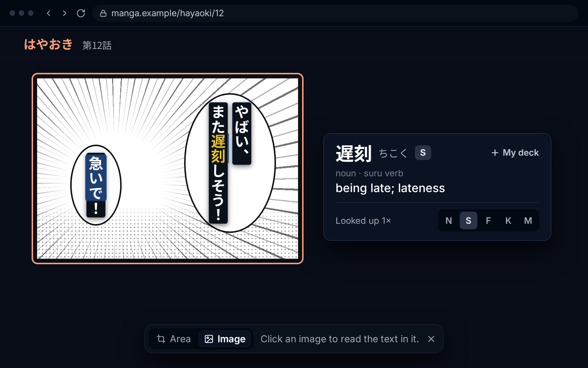Screen dimensions: 588x368
Task: Go back with the browser back arrow
Action: (x=49, y=13)
